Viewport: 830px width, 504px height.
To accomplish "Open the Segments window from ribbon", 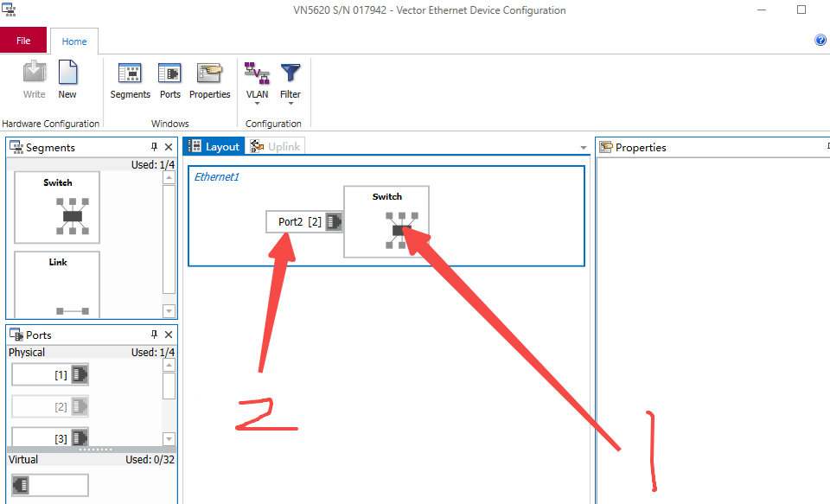I will [131, 80].
